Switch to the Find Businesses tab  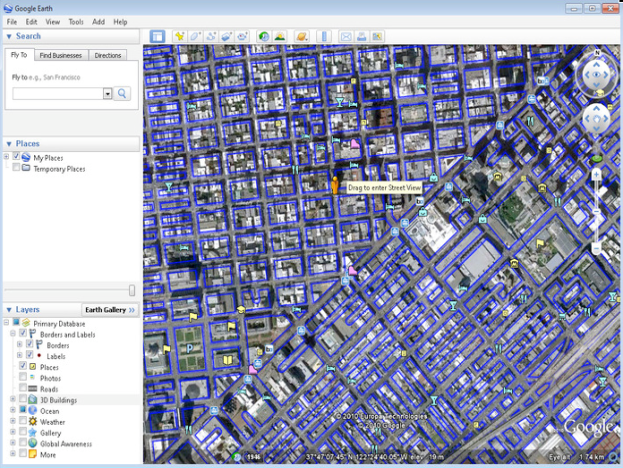point(61,55)
